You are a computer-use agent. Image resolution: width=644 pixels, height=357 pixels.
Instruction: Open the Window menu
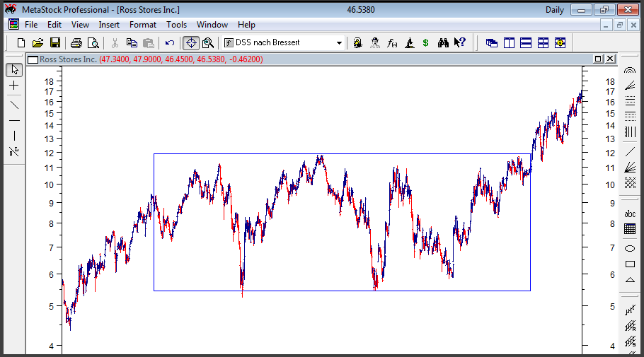coord(212,25)
